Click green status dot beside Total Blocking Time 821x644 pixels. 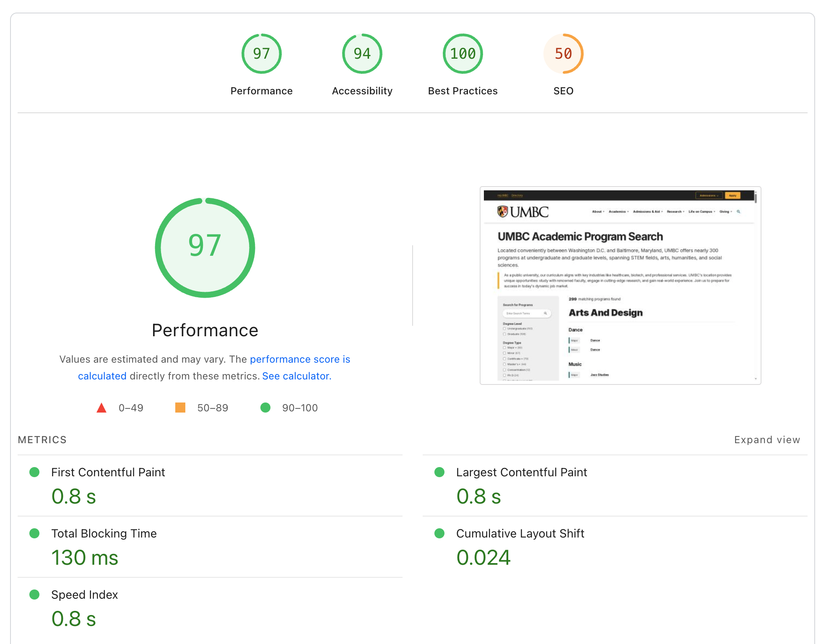(34, 533)
